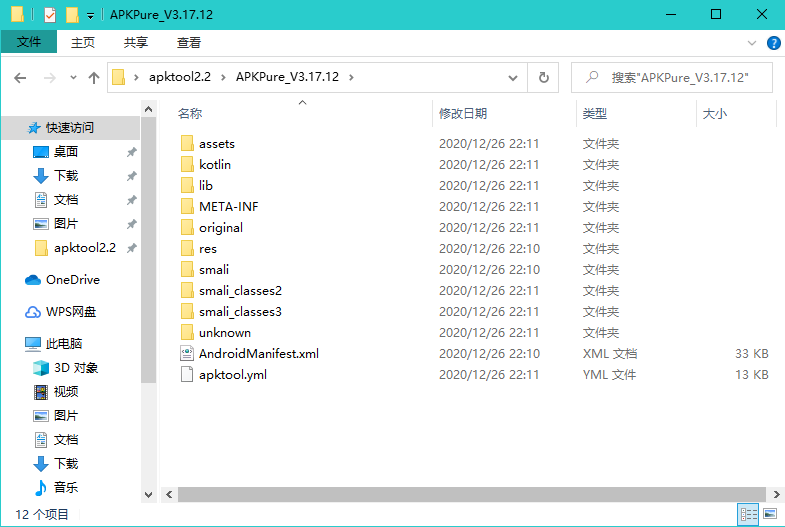785x527 pixels.
Task: Click the 33 KB size of AndroidManifest.xml
Action: pyautogui.click(x=751, y=354)
